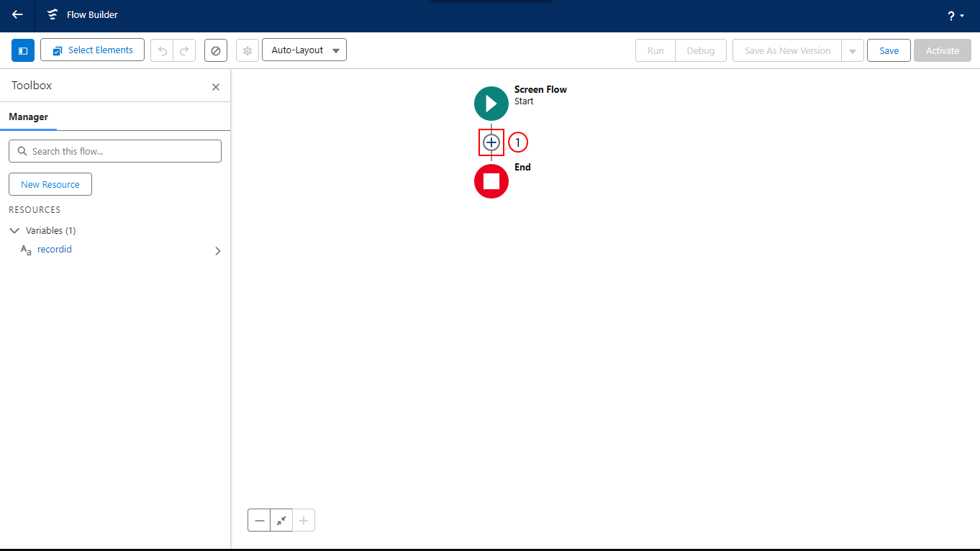
Task: Open the help question mark menu
Action: pos(956,16)
